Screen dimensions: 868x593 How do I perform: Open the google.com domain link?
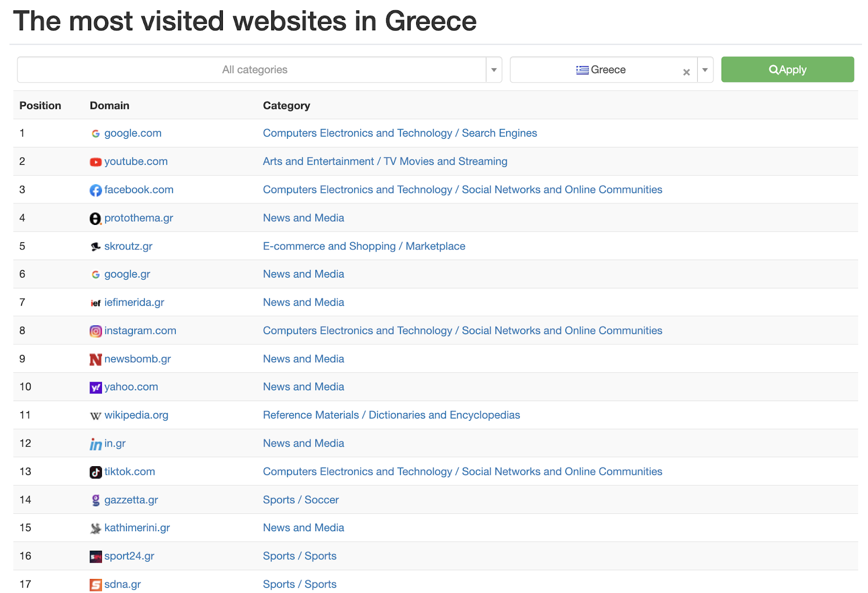pos(133,133)
